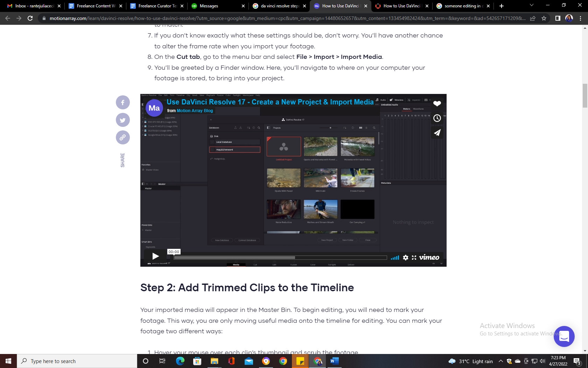The image size is (588, 368).
Task: Click the page vertical scrollbar thumb
Action: (585, 96)
